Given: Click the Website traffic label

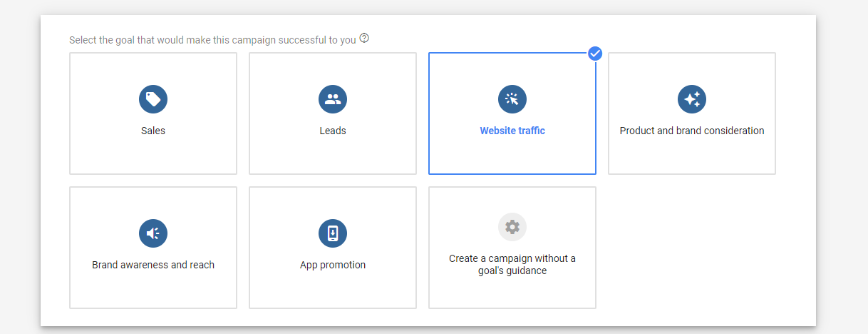Looking at the screenshot, I should [512, 131].
